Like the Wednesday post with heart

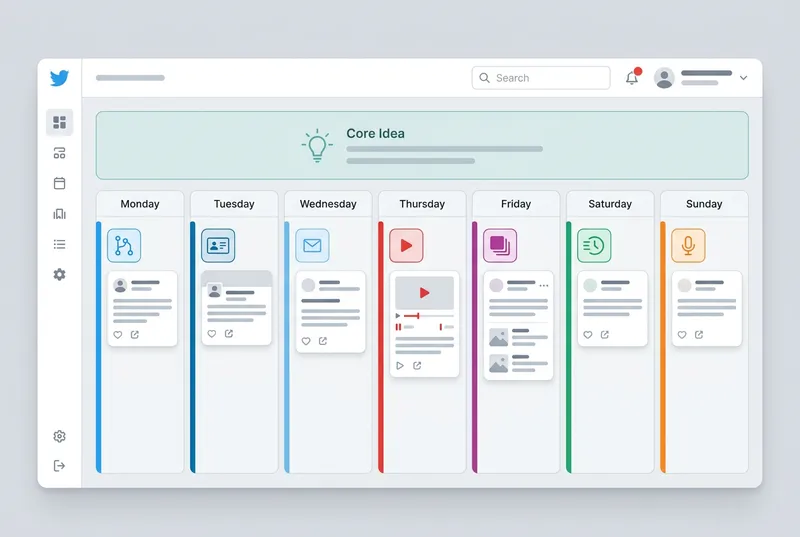[306, 341]
